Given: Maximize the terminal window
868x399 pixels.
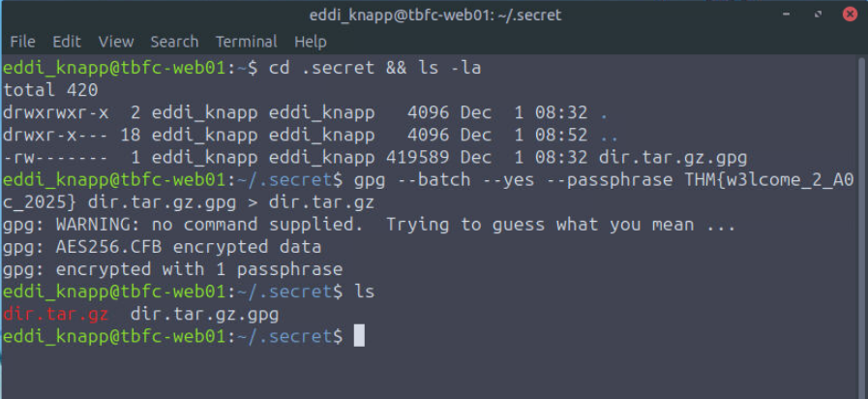Looking at the screenshot, I should coord(820,15).
